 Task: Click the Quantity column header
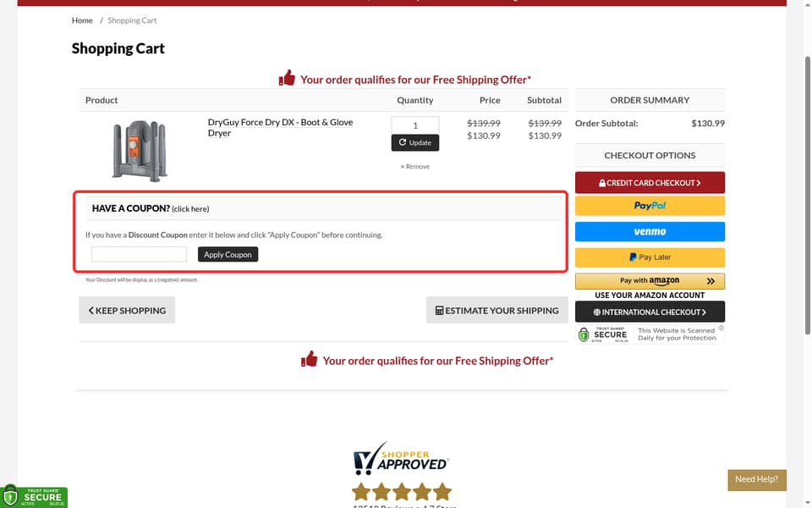click(414, 100)
